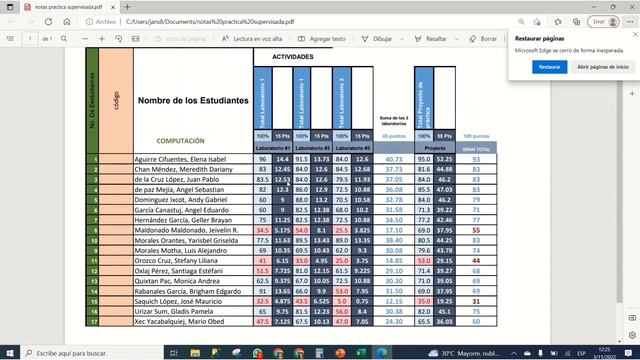Select the Borrar eraser tool
This screenshot has height=360, width=640.
(x=483, y=39)
